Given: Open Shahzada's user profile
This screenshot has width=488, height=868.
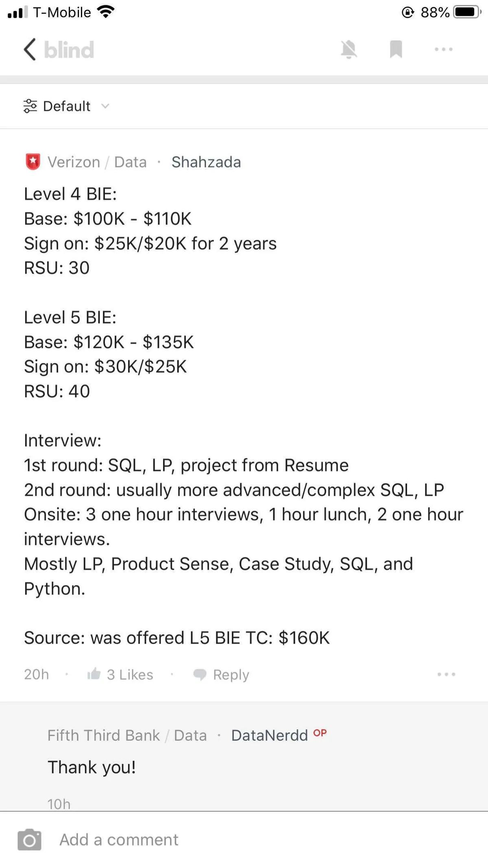Looking at the screenshot, I should tap(206, 162).
